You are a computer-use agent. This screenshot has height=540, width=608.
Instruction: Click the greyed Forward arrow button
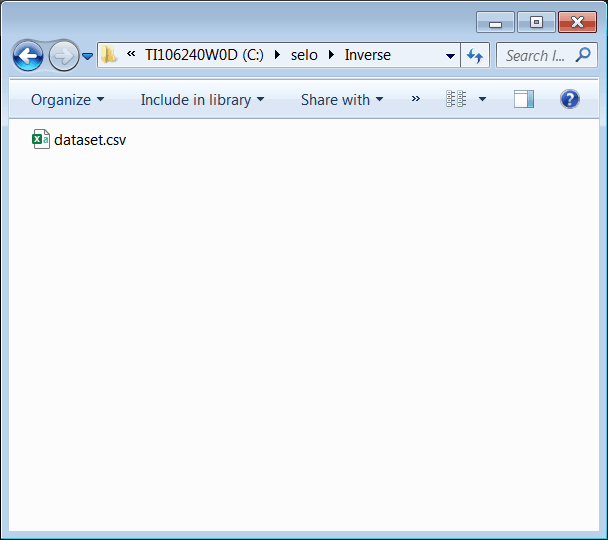pyautogui.click(x=64, y=56)
